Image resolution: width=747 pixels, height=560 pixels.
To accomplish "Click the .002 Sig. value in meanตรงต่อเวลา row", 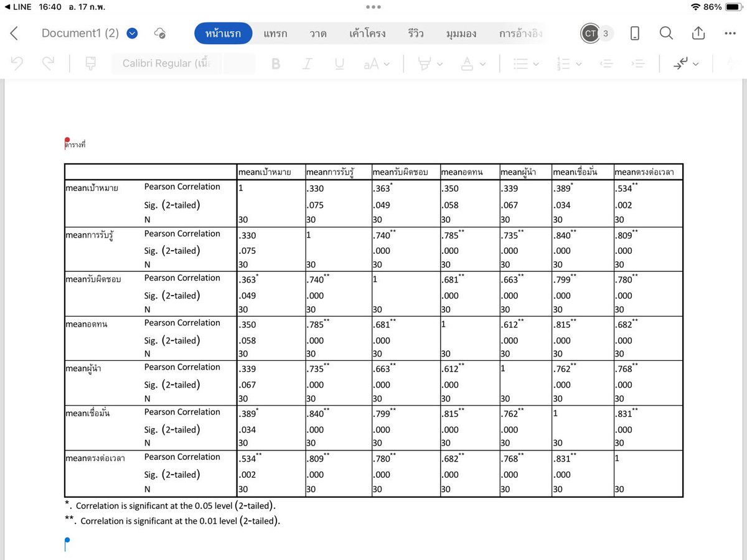I will click(247, 475).
